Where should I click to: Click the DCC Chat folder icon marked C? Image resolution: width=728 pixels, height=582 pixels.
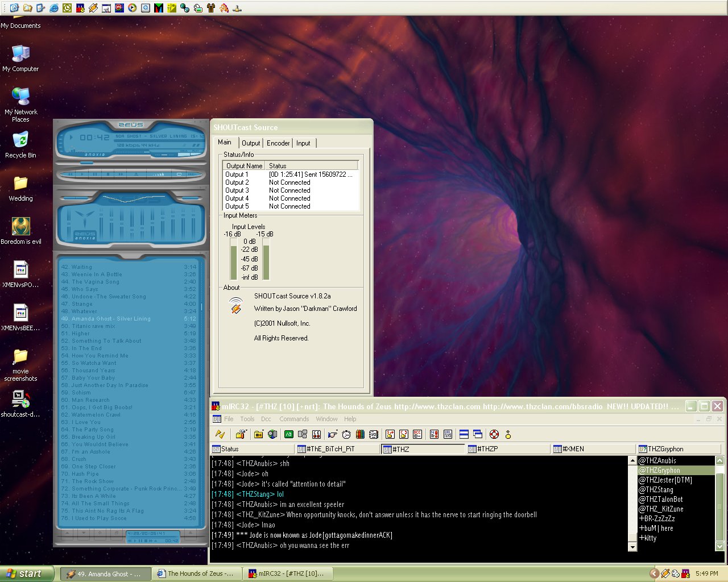pyautogui.click(x=404, y=434)
